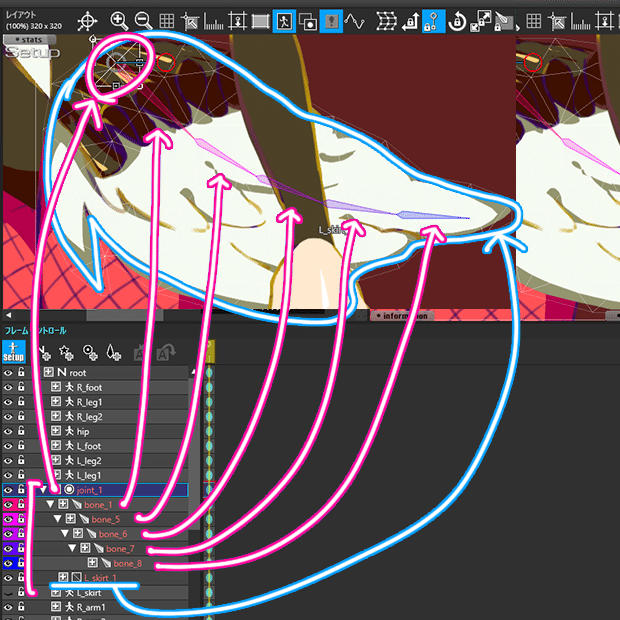Screen dimensions: 620x620
Task: Toggle the highlighted bone joint lock icon
Action: coord(433,21)
